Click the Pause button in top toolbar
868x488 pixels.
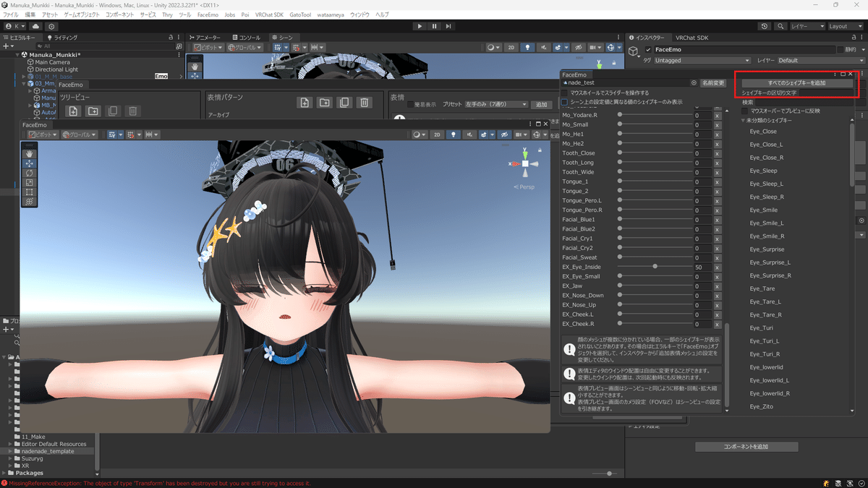(x=434, y=26)
